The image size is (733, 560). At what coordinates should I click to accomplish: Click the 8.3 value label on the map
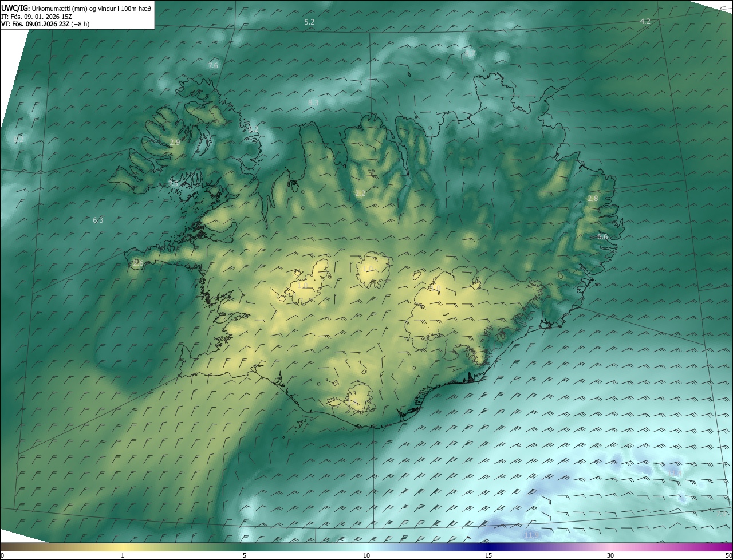tap(313, 103)
